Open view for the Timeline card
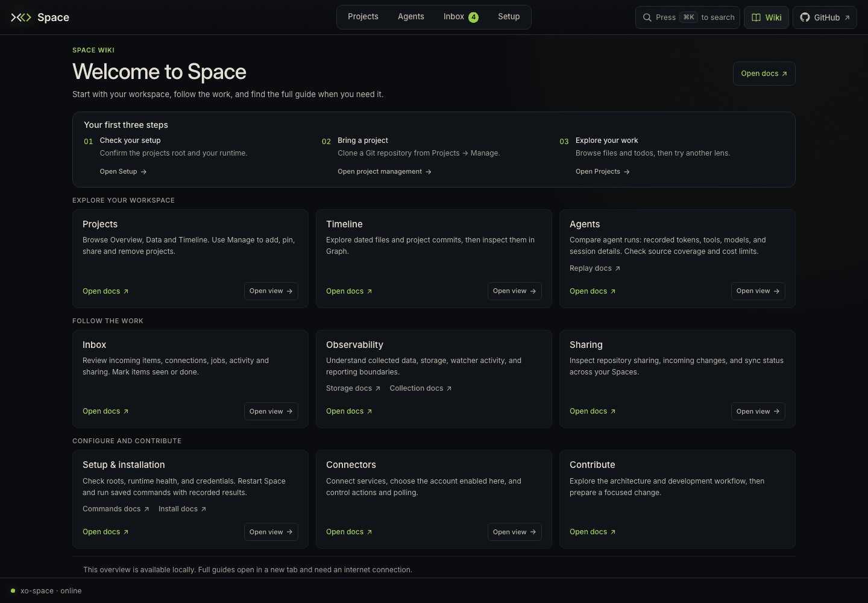Viewport: 868px width, 603px height. [x=515, y=291]
